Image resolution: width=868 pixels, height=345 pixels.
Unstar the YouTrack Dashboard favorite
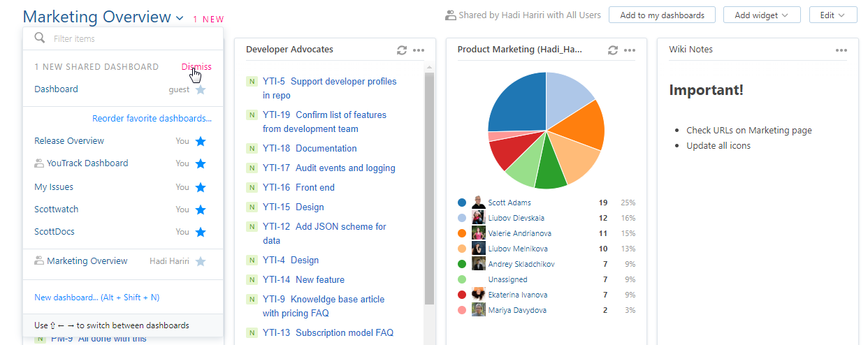point(201,163)
